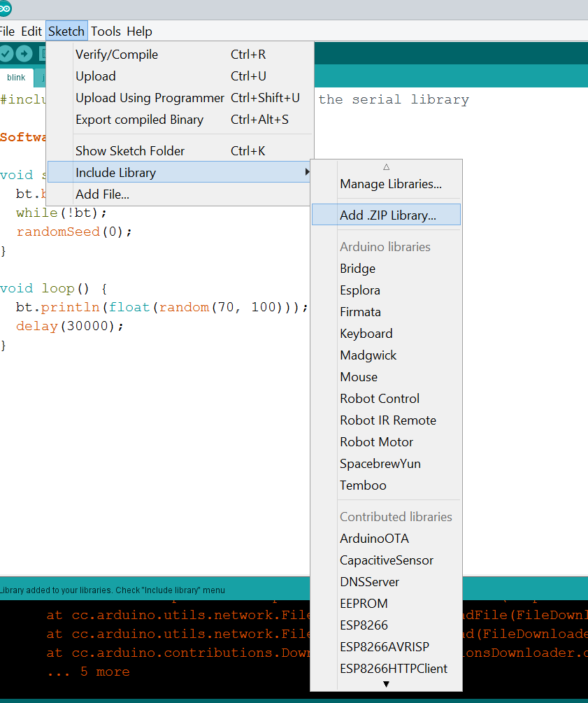This screenshot has width=588, height=703.
Task: Include the ArduinoOTA library
Action: 387,539
